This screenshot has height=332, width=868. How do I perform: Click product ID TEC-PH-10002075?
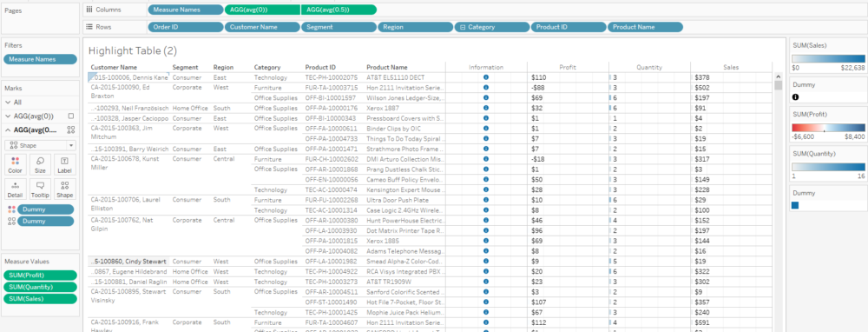[331, 77]
